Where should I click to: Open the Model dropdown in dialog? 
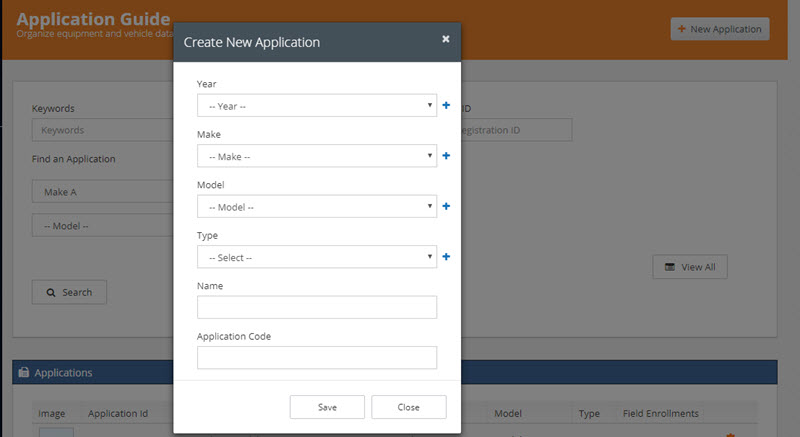point(317,207)
